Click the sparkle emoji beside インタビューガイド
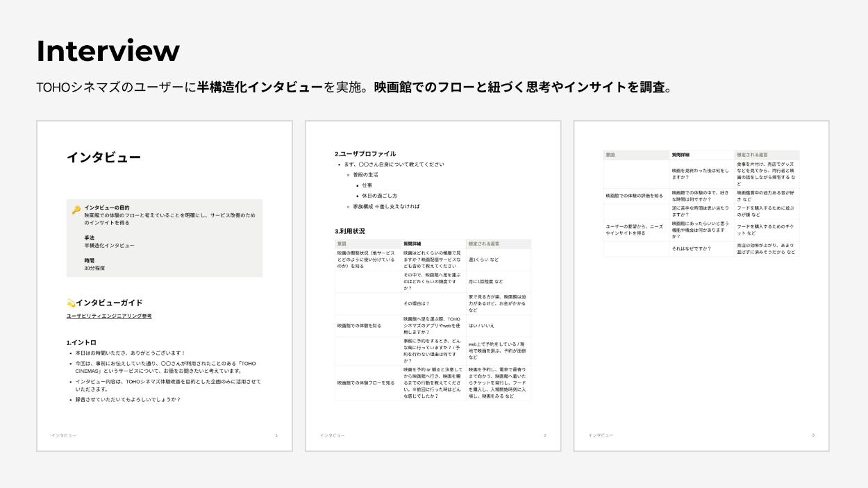This screenshot has width=868, height=488. pyautogui.click(x=70, y=303)
